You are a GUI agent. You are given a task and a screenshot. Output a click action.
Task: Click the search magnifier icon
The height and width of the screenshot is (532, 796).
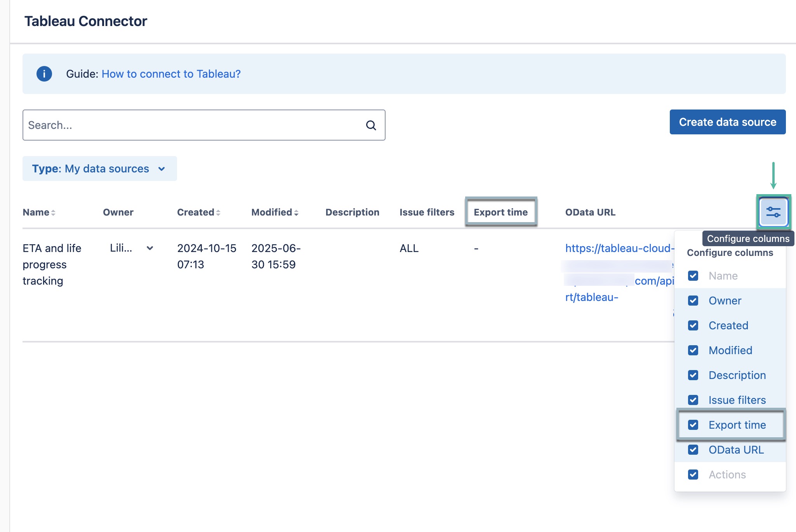point(371,125)
